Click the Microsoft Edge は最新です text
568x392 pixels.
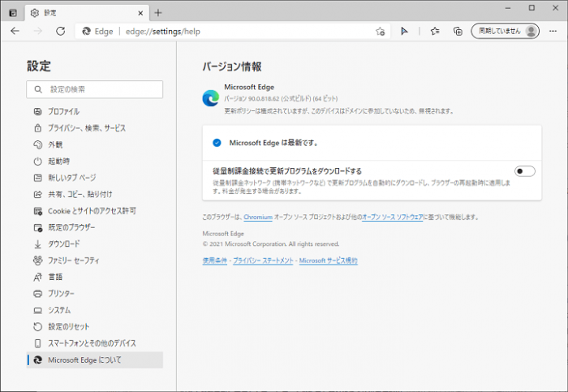click(x=274, y=143)
